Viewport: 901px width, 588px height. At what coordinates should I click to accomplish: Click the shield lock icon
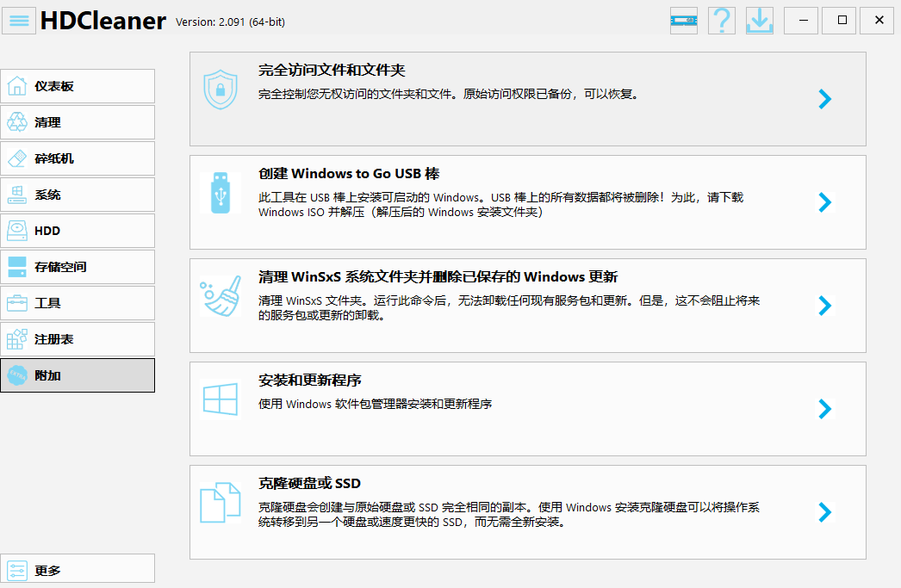221,90
